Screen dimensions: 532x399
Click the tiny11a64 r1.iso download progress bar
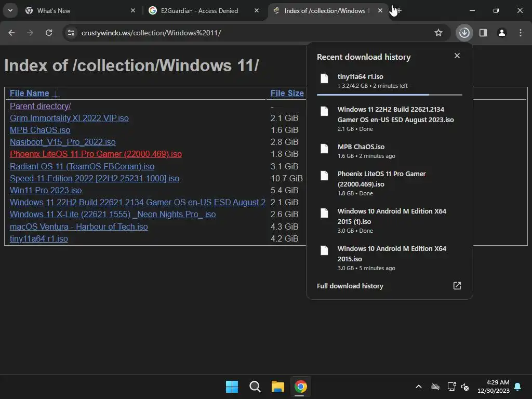tap(390, 95)
